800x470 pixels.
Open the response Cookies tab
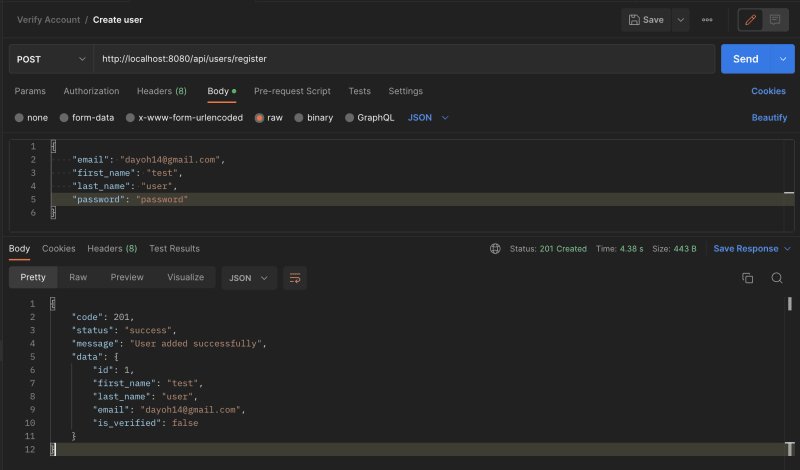click(x=59, y=249)
